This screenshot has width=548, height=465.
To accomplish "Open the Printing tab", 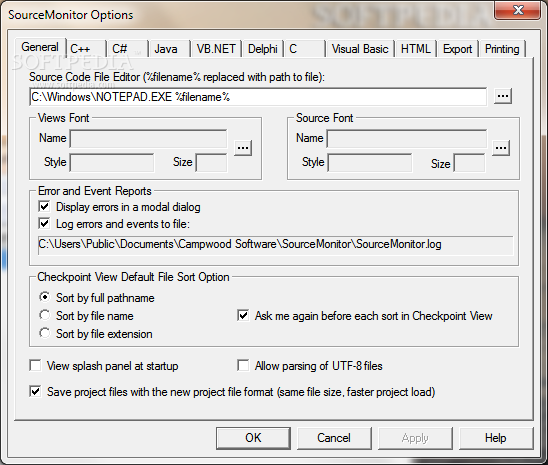I will pos(502,49).
